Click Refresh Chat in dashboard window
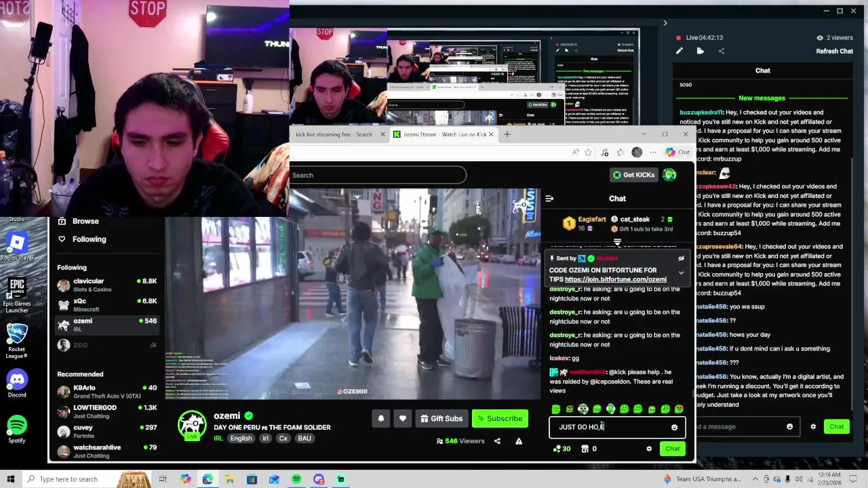Screen dimensions: 868x488 (834, 52)
